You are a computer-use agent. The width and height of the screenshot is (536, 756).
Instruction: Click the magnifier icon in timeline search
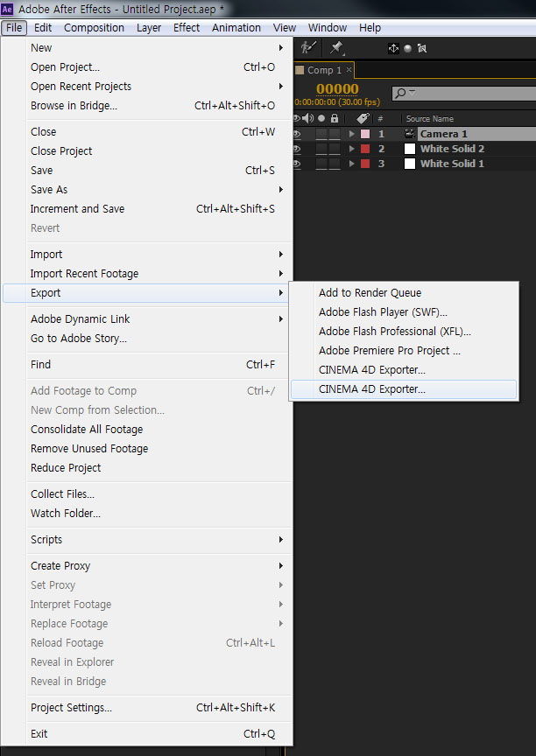(400, 94)
